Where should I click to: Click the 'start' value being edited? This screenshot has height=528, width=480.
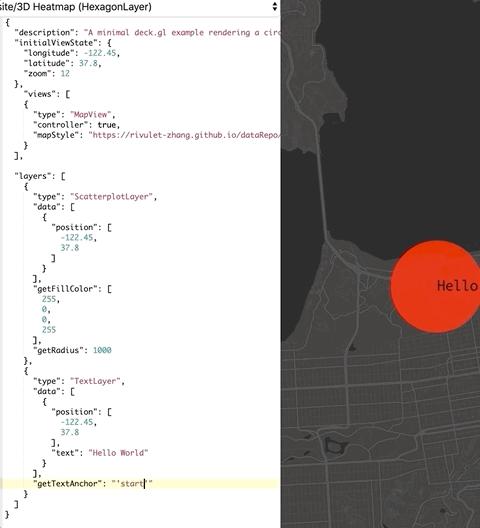coord(132,484)
